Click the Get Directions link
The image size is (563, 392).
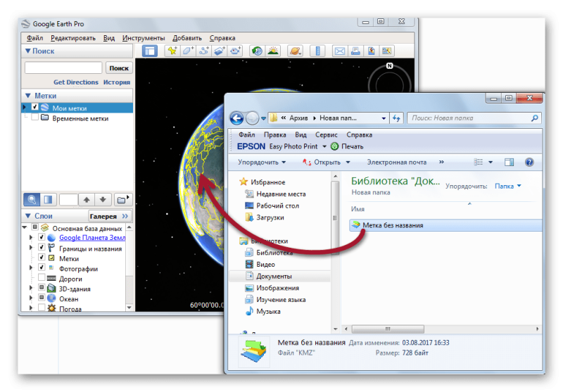point(76,82)
